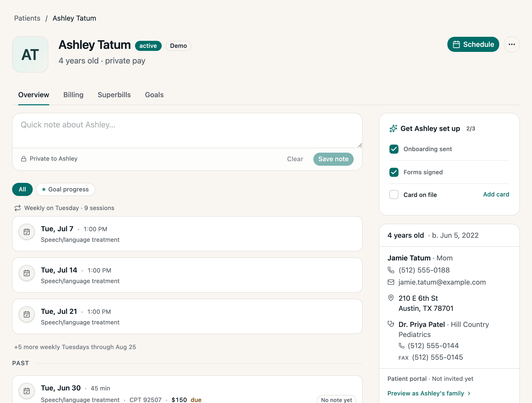Click the envelope icon beside Jamie's email

[391, 282]
